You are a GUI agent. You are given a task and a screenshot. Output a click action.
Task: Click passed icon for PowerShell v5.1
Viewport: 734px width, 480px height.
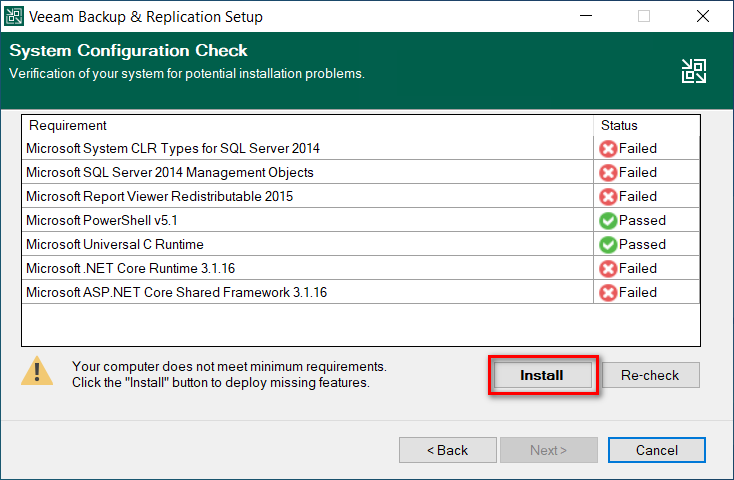(x=608, y=221)
